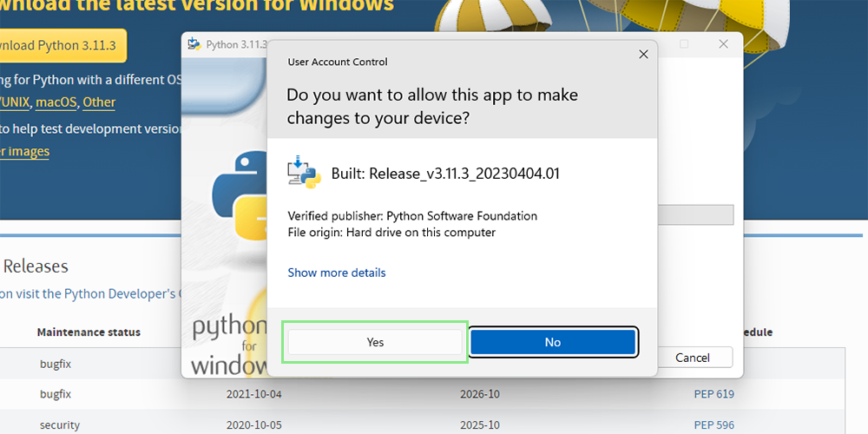Close the Python 3.11.3 setup window
Screen dimensions: 868x434
tap(724, 44)
